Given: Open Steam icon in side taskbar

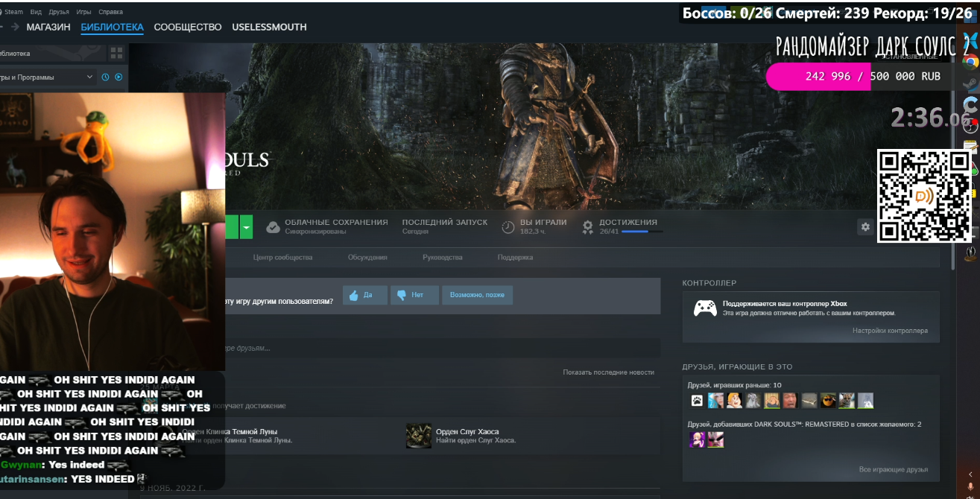Looking at the screenshot, I should 970,84.
